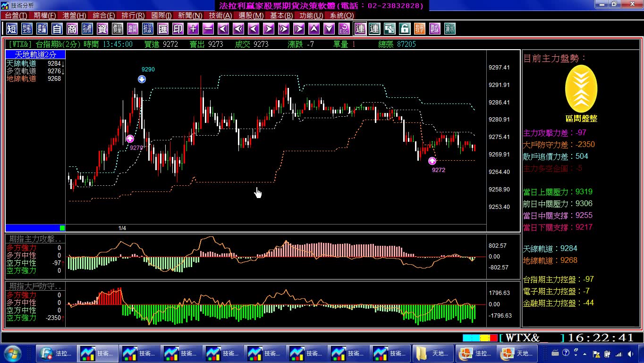Toggle the highlighted 連 link button
The height and width of the screenshot is (363, 644).
coord(360,29)
